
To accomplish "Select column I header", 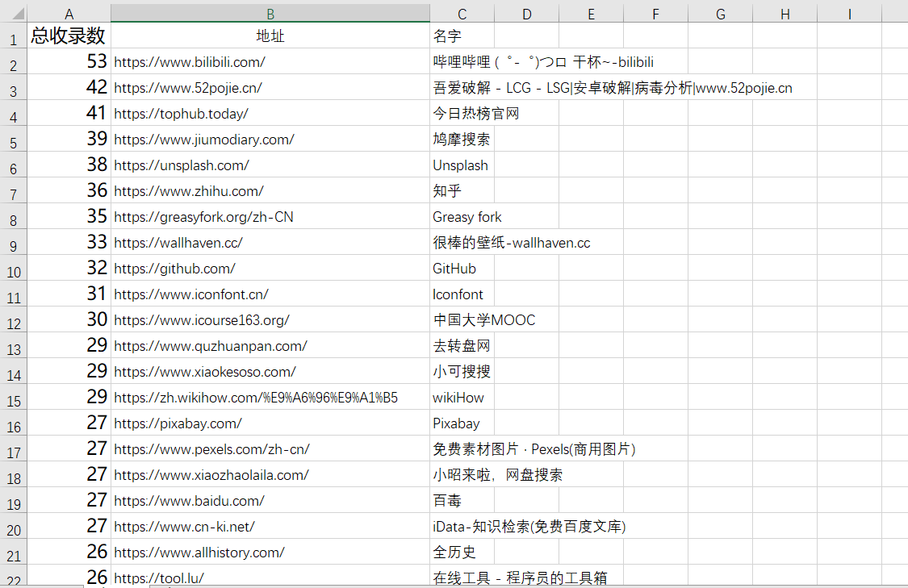I will 850,14.
